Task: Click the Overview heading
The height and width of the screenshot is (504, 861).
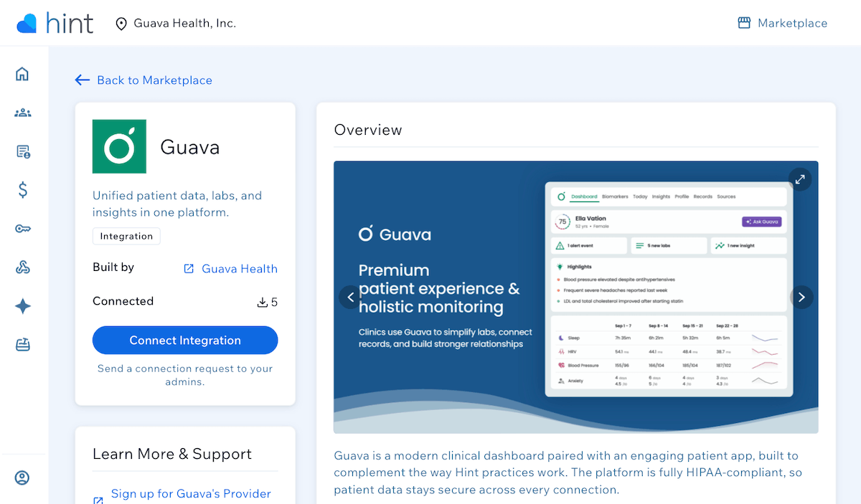Action: (368, 130)
